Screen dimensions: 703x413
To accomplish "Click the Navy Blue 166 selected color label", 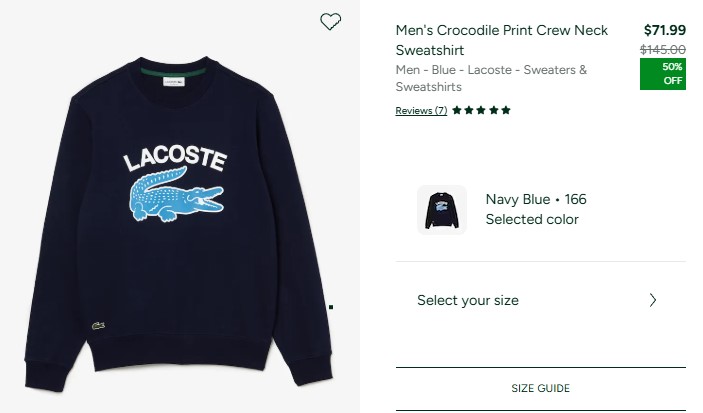I will pyautogui.click(x=536, y=209).
